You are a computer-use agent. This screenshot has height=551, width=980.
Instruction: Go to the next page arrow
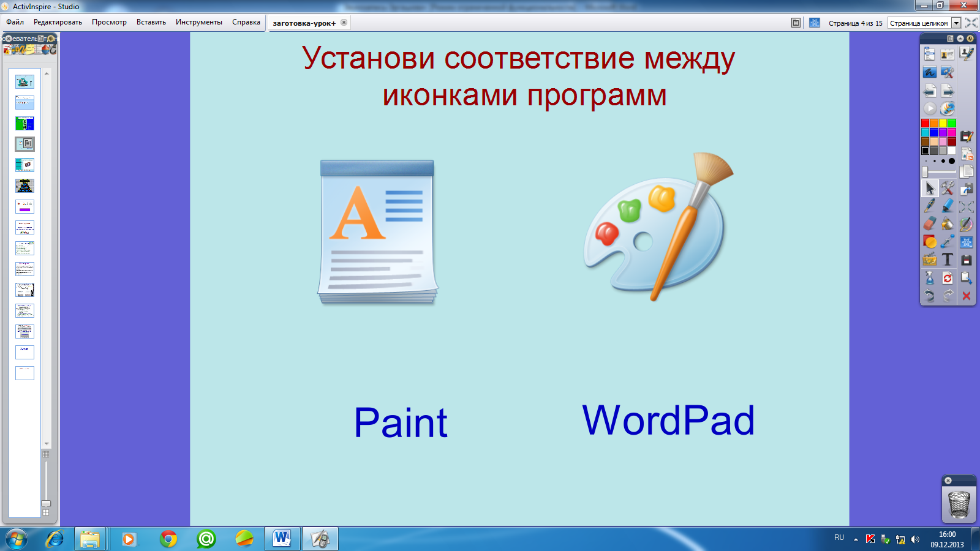948,91
